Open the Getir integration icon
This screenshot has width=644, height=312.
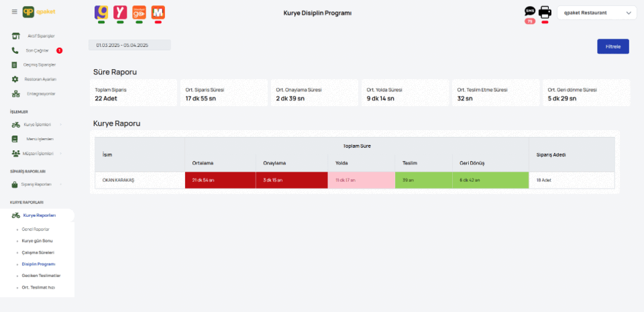coord(101,12)
